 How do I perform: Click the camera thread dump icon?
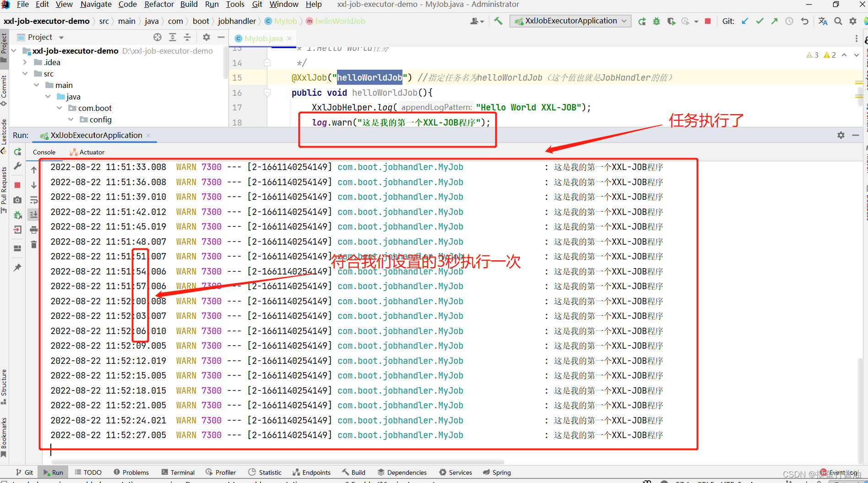click(17, 200)
